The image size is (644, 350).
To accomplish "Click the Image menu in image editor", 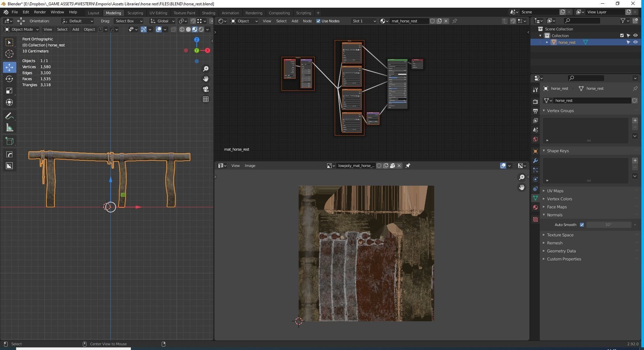I will pos(250,166).
